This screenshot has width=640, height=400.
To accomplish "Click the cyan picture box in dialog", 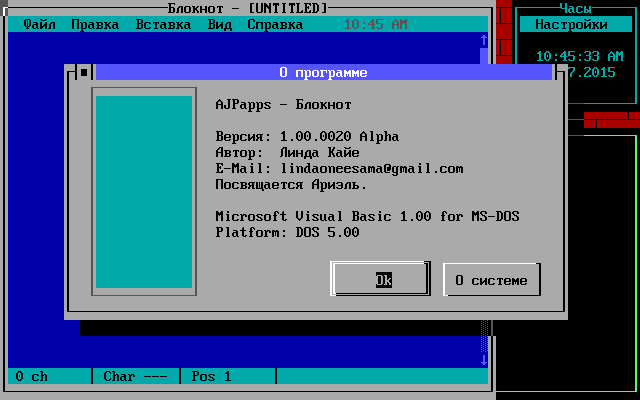I will (x=144, y=192).
